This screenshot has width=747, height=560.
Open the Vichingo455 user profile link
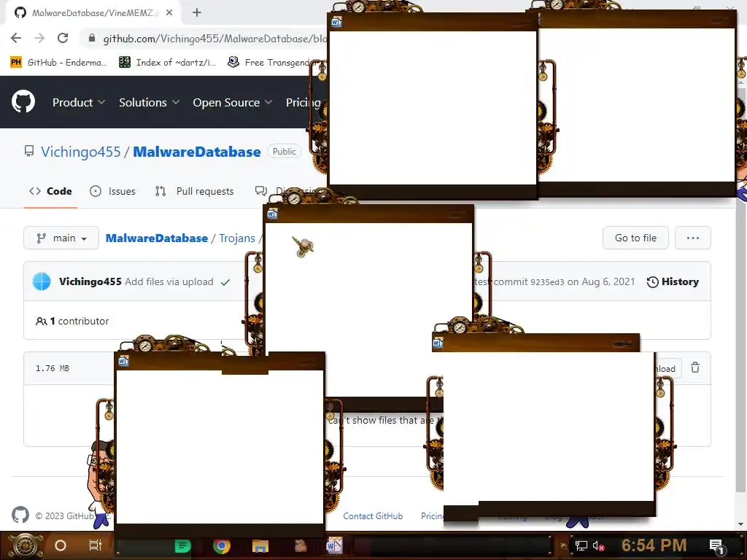[80, 152]
